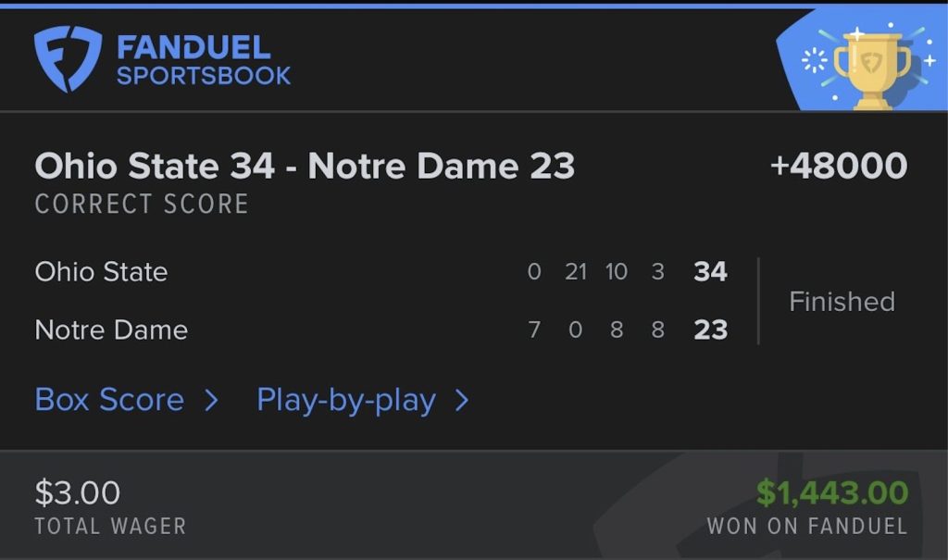Click Ohio State's final score of 34
The height and width of the screenshot is (560, 948).
[x=710, y=272]
